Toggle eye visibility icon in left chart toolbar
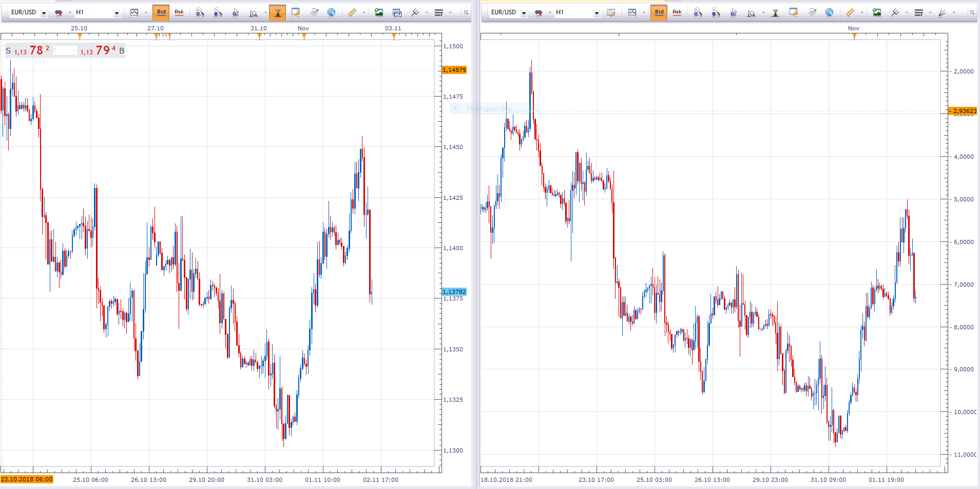This screenshot has width=980, height=489. point(314,12)
